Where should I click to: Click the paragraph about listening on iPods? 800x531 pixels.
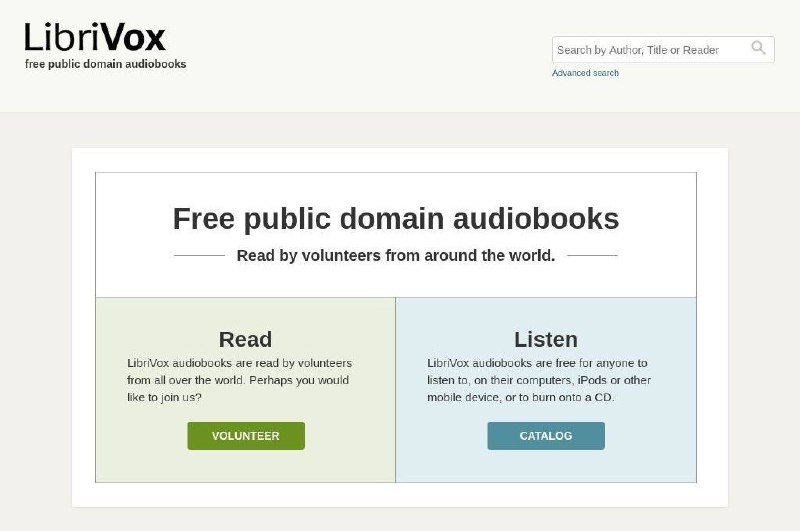pos(539,380)
